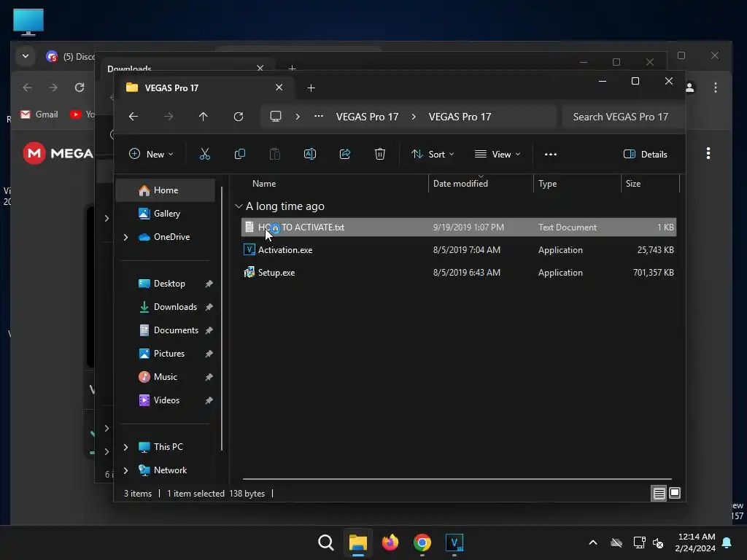Click the navigation pane vertical scrollbar
The image size is (747, 560).
(222, 318)
